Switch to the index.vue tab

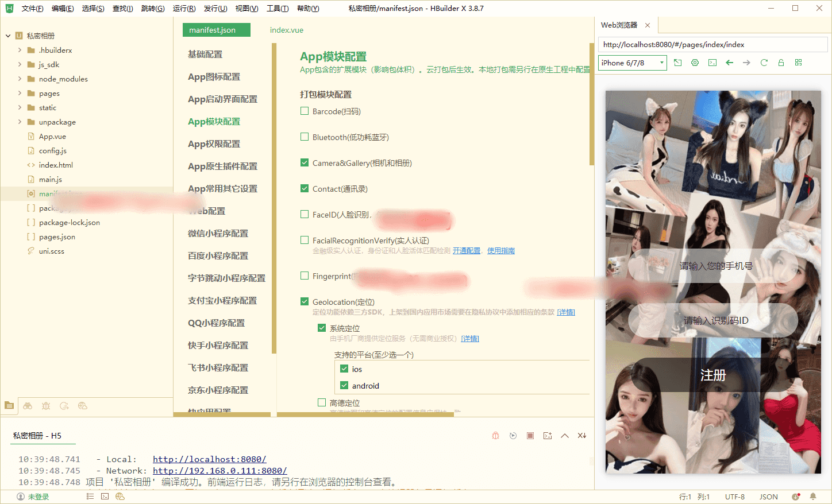286,30
